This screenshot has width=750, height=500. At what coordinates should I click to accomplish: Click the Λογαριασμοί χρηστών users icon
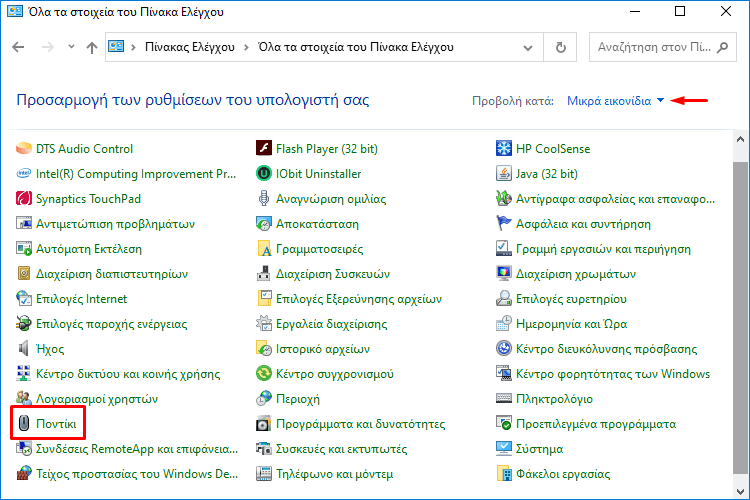[23, 399]
